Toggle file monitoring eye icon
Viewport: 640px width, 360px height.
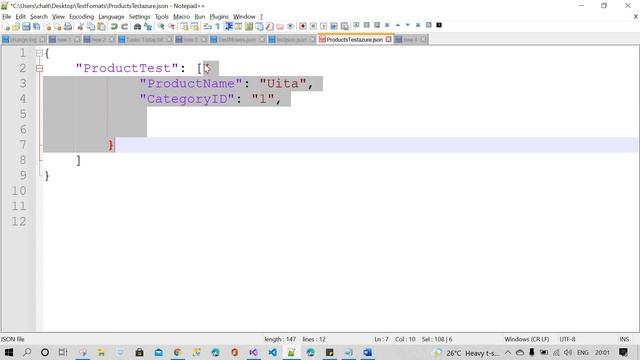pos(290,27)
